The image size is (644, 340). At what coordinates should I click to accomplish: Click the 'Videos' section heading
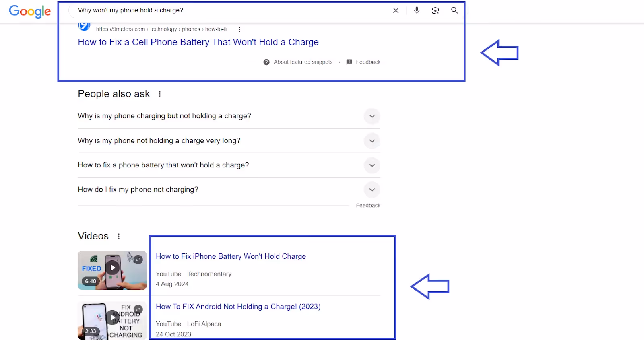[x=93, y=236]
